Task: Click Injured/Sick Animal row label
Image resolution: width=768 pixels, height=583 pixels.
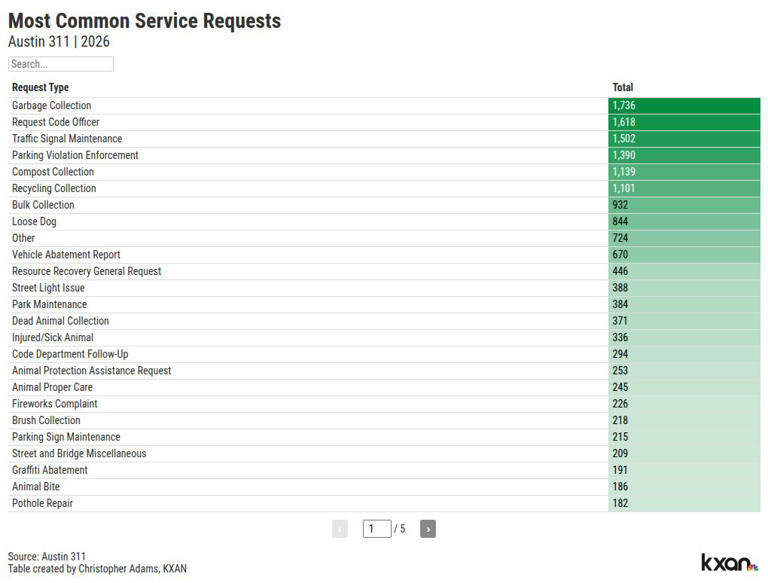Action: coord(52,338)
